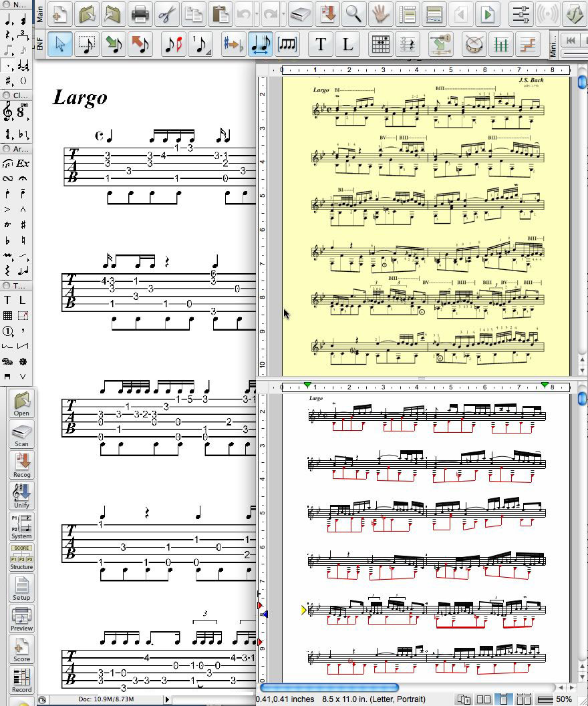
Task: Select the Ex expression tool
Action: coord(23,164)
